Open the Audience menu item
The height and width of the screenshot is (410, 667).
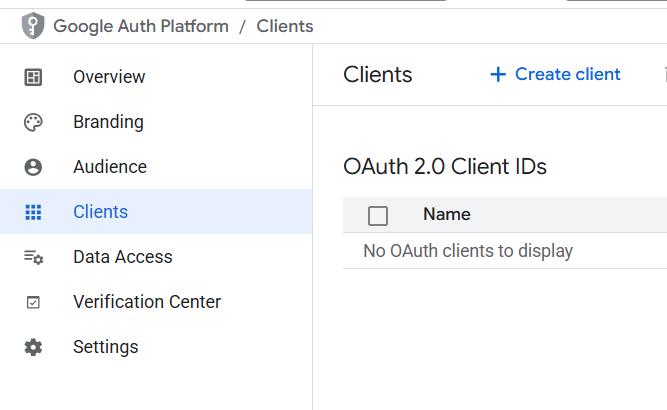click(x=110, y=167)
